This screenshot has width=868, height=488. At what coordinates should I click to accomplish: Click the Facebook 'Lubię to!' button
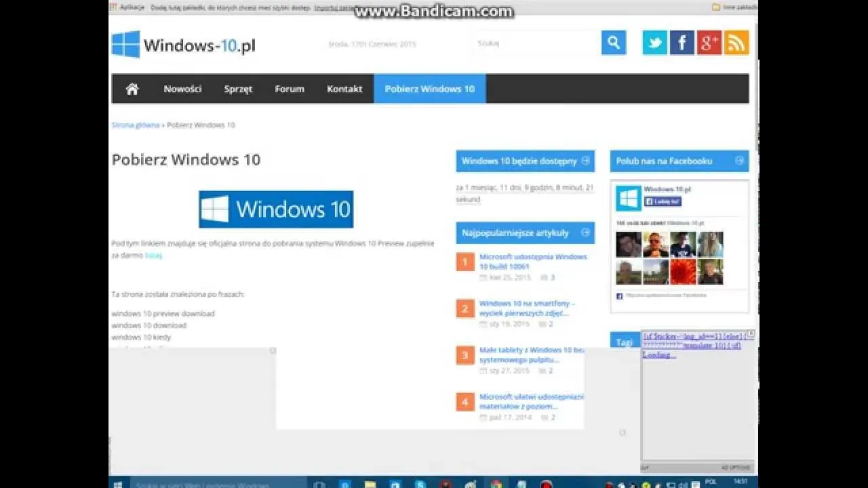point(663,201)
